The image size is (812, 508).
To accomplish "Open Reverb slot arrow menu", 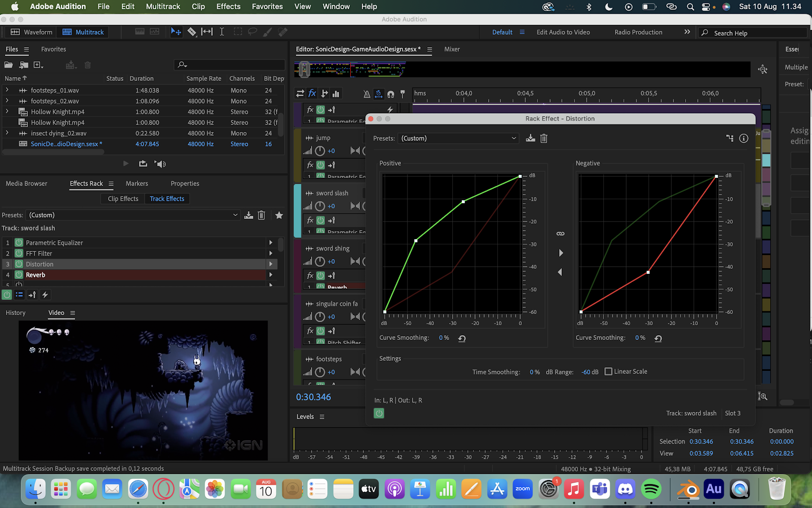I will (x=270, y=275).
